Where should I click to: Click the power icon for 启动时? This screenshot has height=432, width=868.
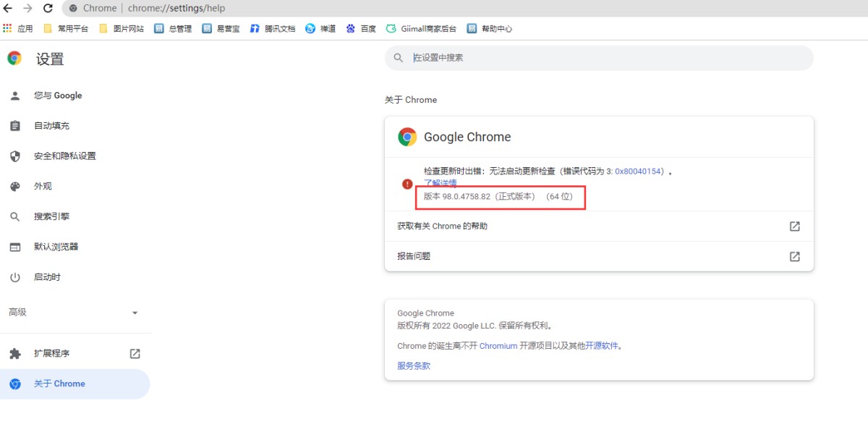[x=15, y=277]
